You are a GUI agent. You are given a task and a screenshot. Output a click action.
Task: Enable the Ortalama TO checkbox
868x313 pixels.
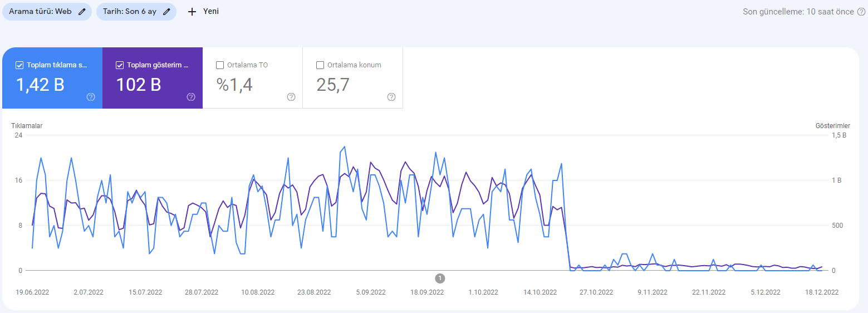pos(220,65)
